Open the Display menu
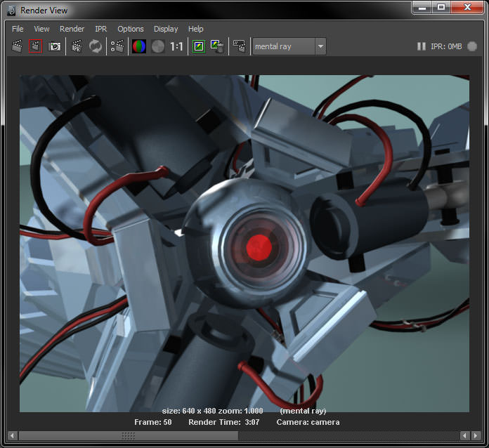 [x=166, y=29]
